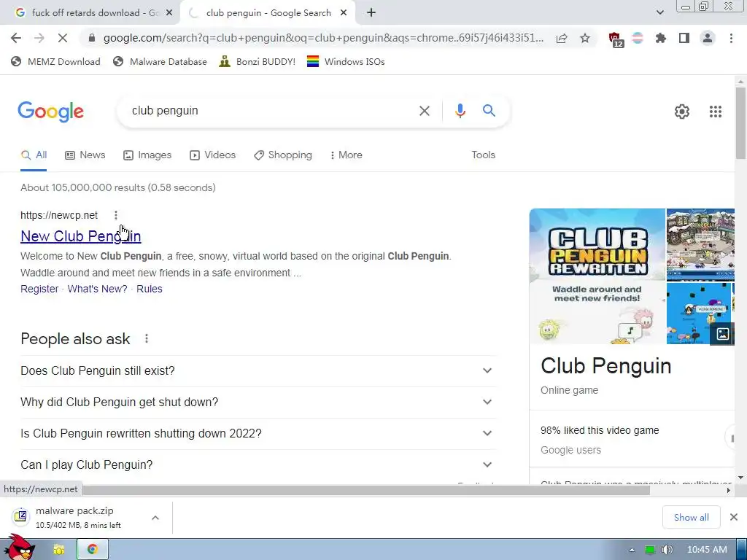Bookmark this page with the star icon

coord(585,38)
